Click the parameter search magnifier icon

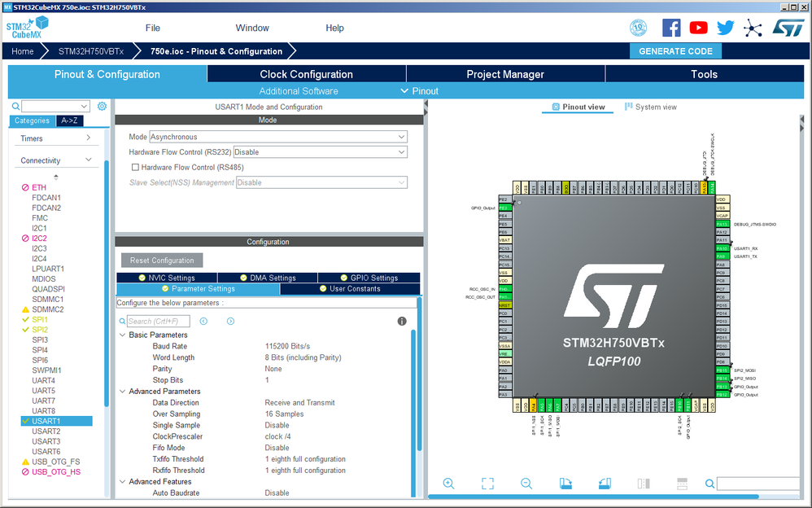pos(122,322)
